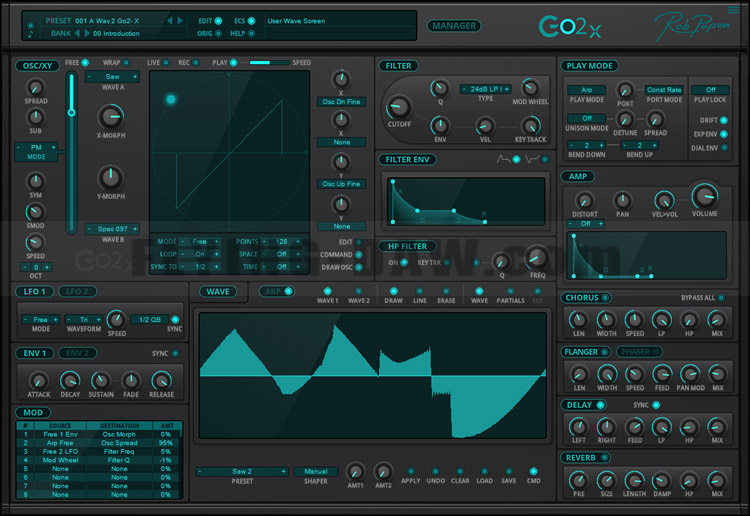Click the LOAD wave button

pos(484,472)
